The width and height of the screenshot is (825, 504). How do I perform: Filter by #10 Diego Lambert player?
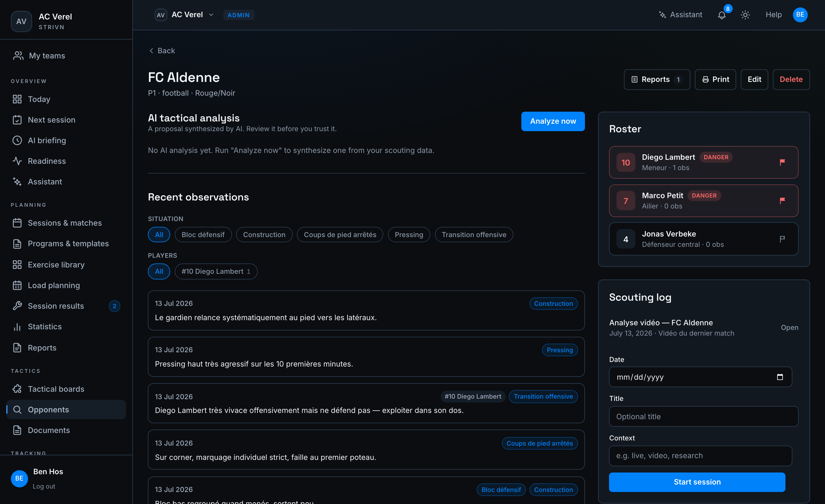point(216,271)
